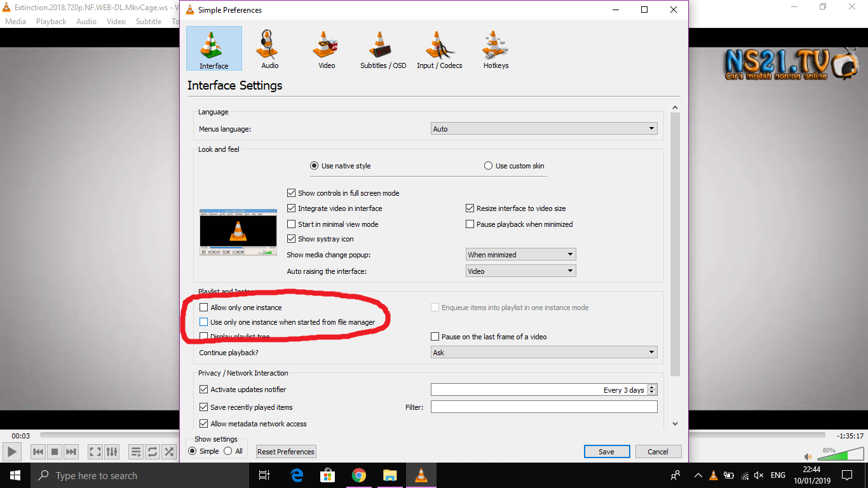Open File Explorer from the taskbar
Screen dimensions: 868x488
(390, 475)
